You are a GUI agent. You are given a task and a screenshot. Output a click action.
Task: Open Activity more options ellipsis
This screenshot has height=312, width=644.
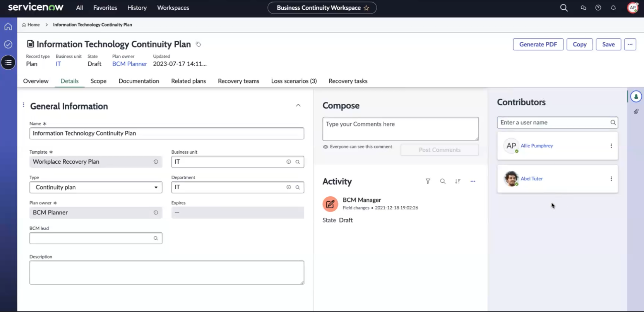tap(473, 181)
